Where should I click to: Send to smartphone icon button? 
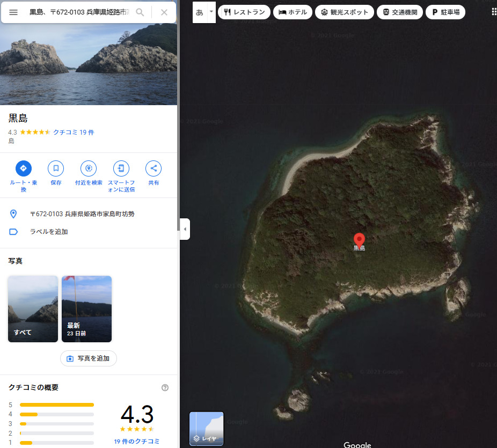coord(121,168)
